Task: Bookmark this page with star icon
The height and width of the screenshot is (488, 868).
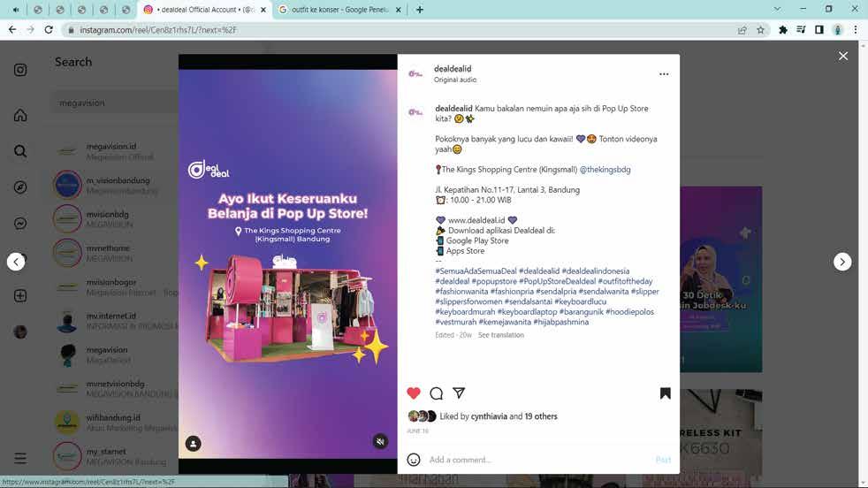Action: click(x=761, y=30)
